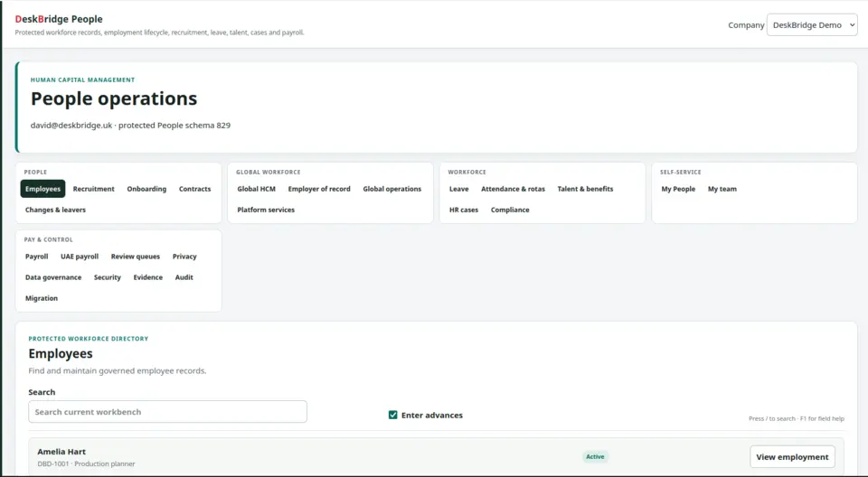
Task: Open the Security section
Action: [108, 277]
